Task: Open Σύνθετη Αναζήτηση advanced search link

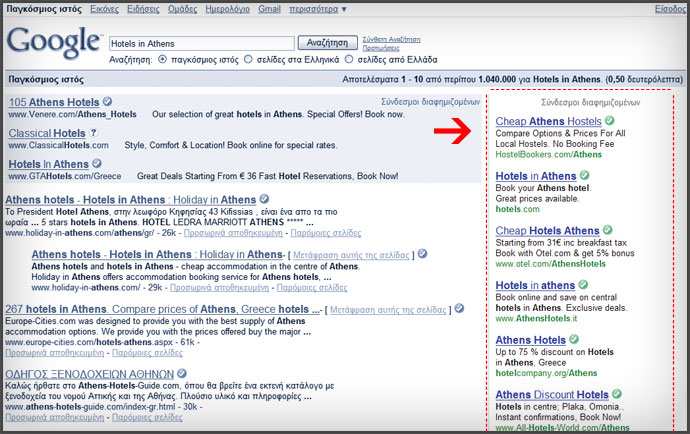Action: click(391, 40)
